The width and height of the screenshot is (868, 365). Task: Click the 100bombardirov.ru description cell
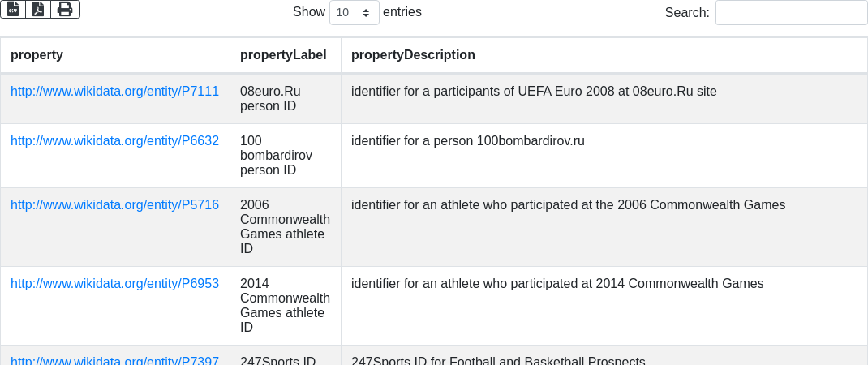point(468,141)
